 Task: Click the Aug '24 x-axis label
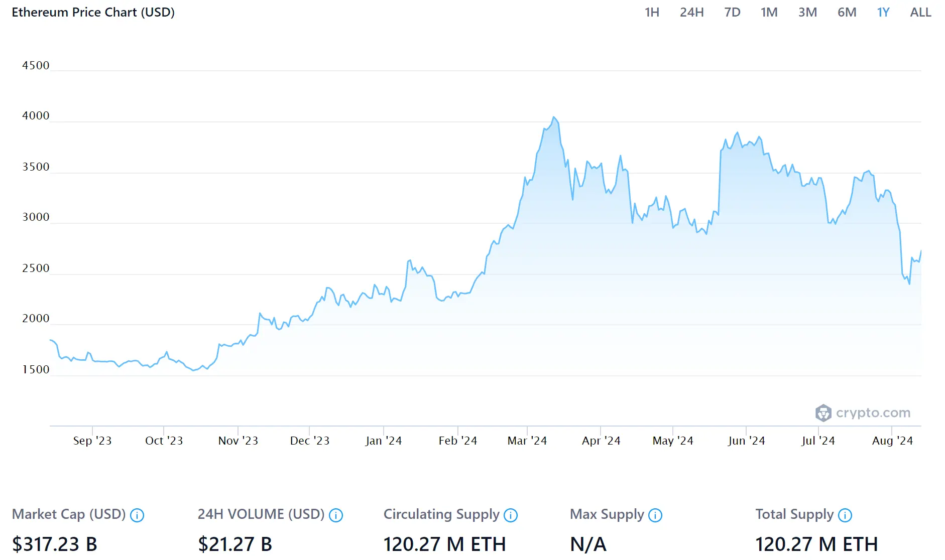(x=892, y=441)
